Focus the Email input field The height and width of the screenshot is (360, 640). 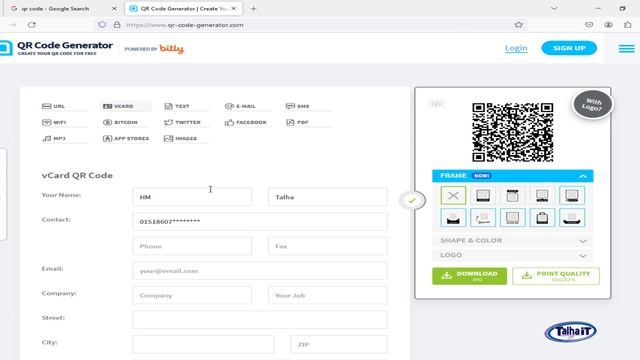260,271
